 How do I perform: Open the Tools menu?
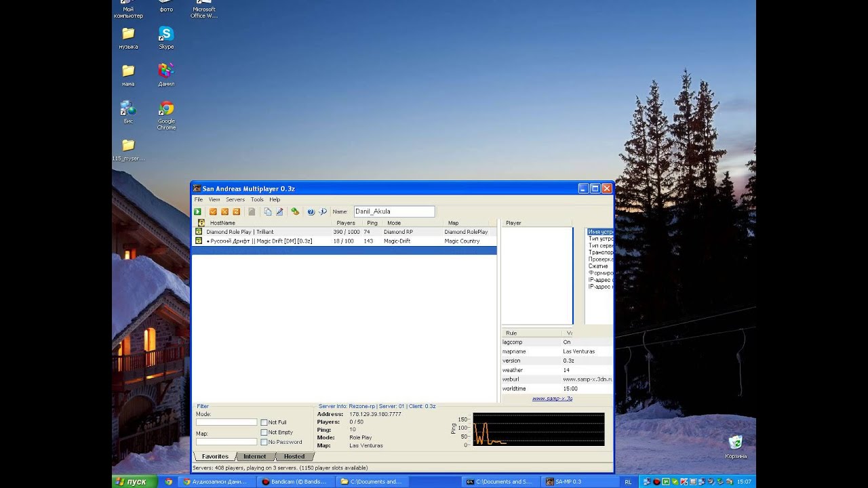click(257, 200)
